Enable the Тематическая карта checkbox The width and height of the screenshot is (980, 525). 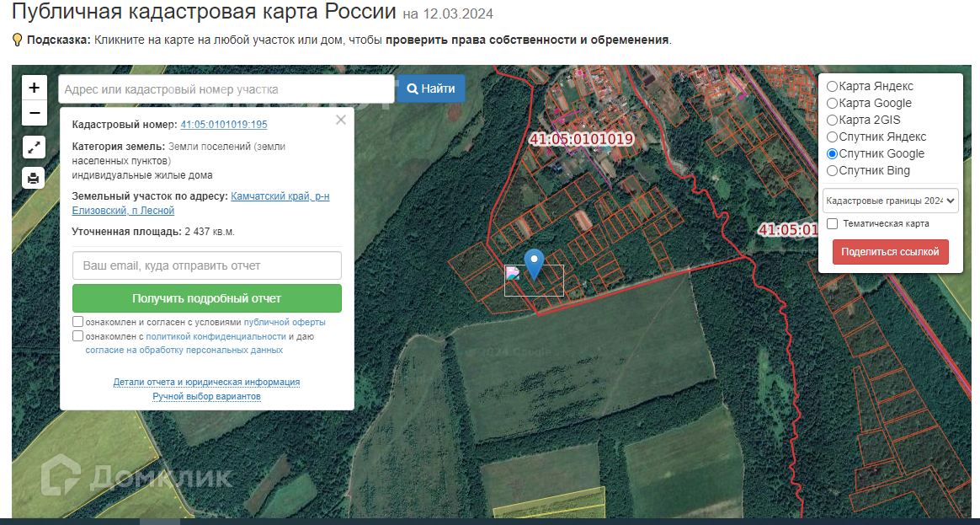click(x=832, y=223)
